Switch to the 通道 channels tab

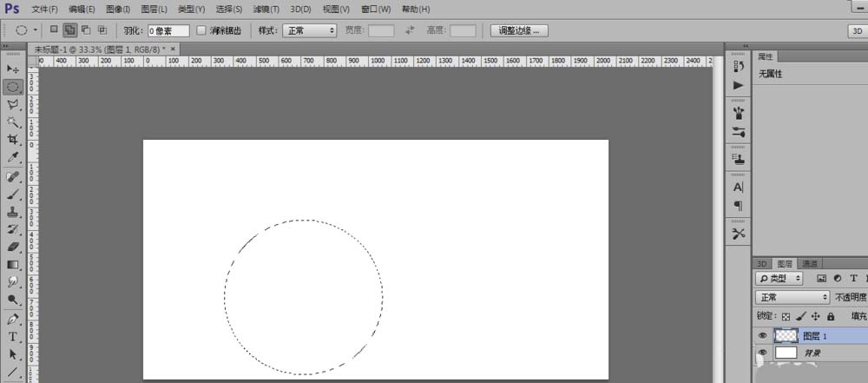pyautogui.click(x=809, y=263)
